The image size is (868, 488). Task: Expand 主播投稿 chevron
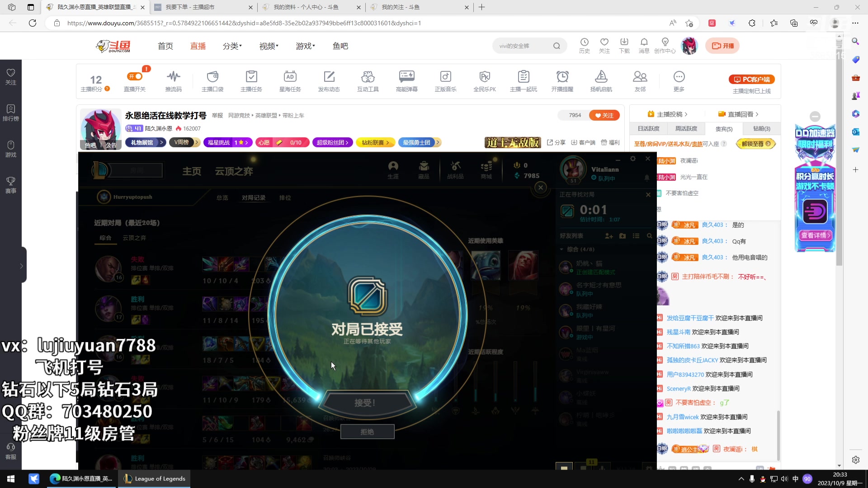click(686, 114)
